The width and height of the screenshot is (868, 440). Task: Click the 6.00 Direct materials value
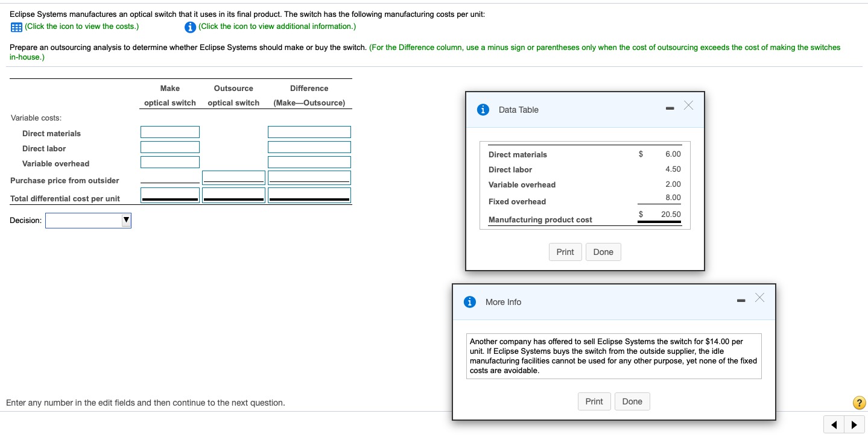(673, 154)
